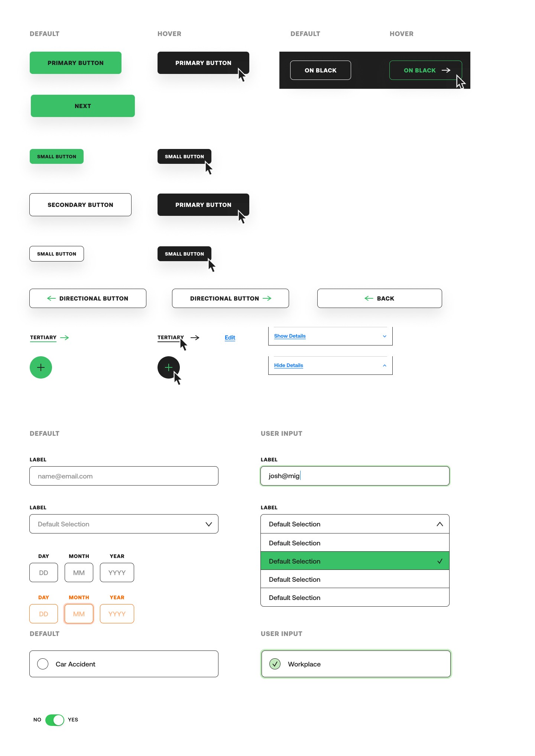Open the Default Selection dropdown

[124, 524]
